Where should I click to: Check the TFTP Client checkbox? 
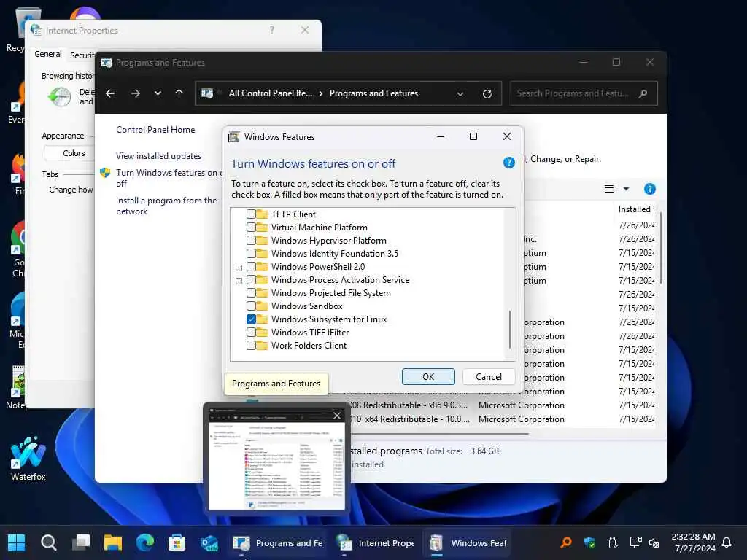click(x=251, y=214)
